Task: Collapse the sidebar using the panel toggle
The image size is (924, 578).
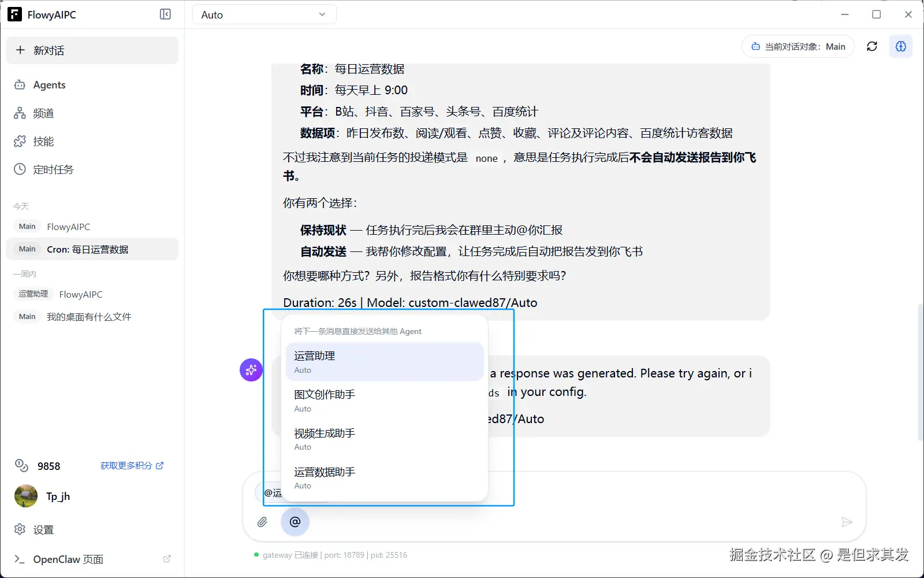Action: [x=165, y=14]
